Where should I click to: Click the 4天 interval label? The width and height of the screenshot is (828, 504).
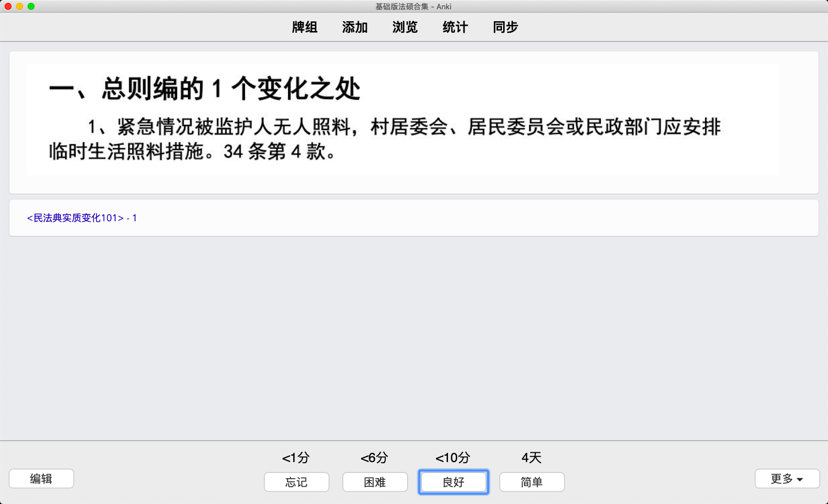click(x=532, y=457)
